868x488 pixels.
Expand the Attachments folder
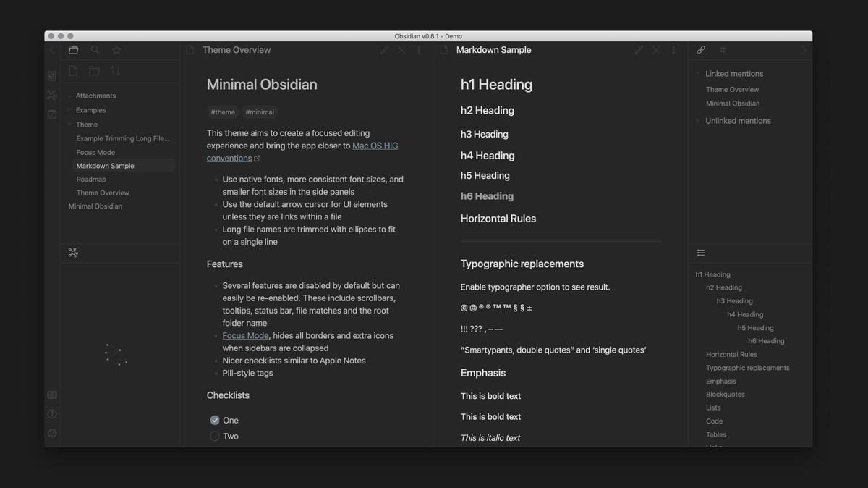pos(70,96)
